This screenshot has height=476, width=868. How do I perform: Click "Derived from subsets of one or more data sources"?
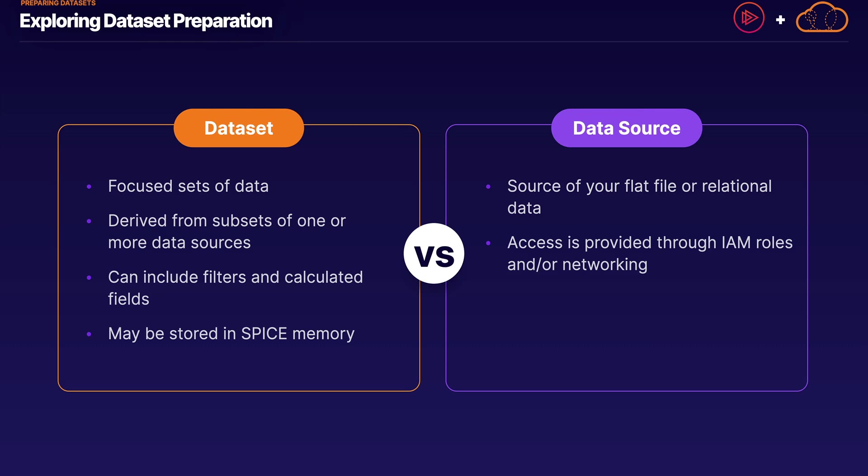point(226,232)
